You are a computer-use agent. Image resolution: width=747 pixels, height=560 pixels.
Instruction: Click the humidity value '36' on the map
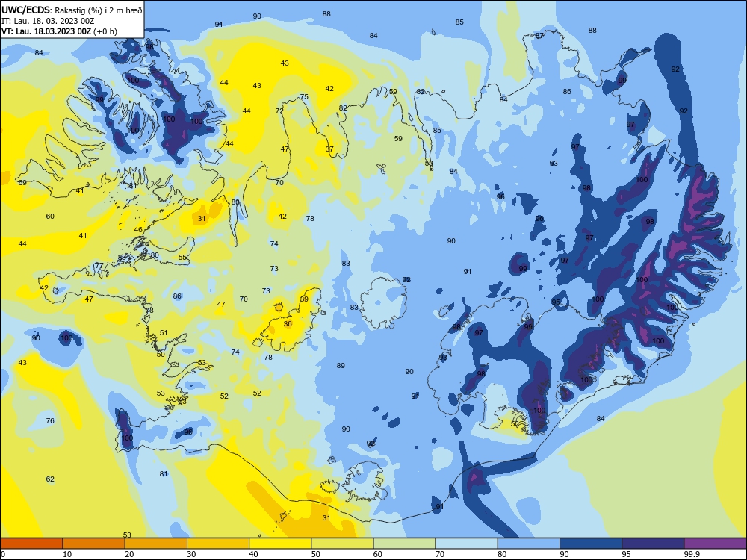click(x=288, y=324)
